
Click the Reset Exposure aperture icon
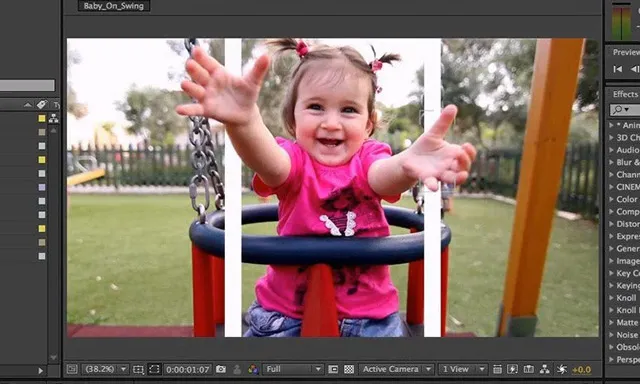point(562,369)
